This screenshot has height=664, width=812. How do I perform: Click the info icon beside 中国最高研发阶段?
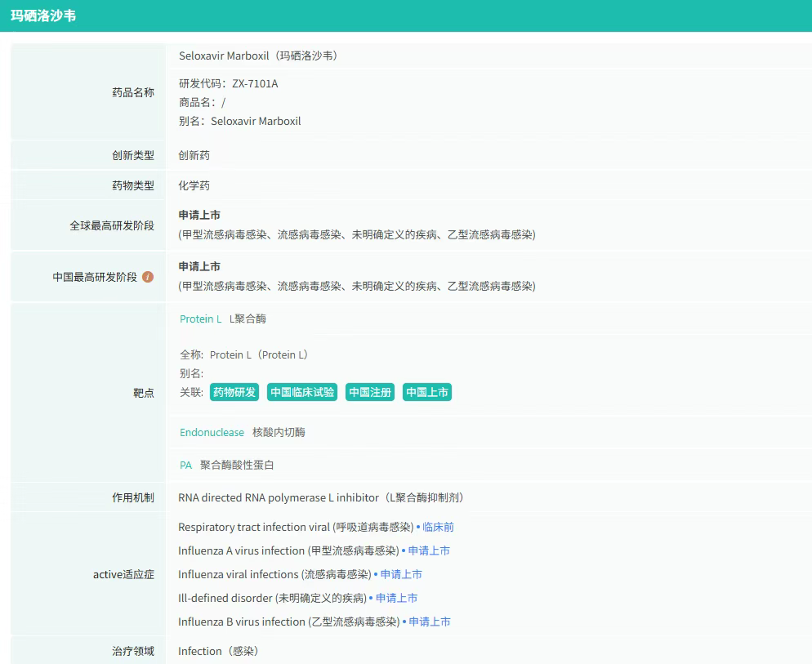pos(148,277)
